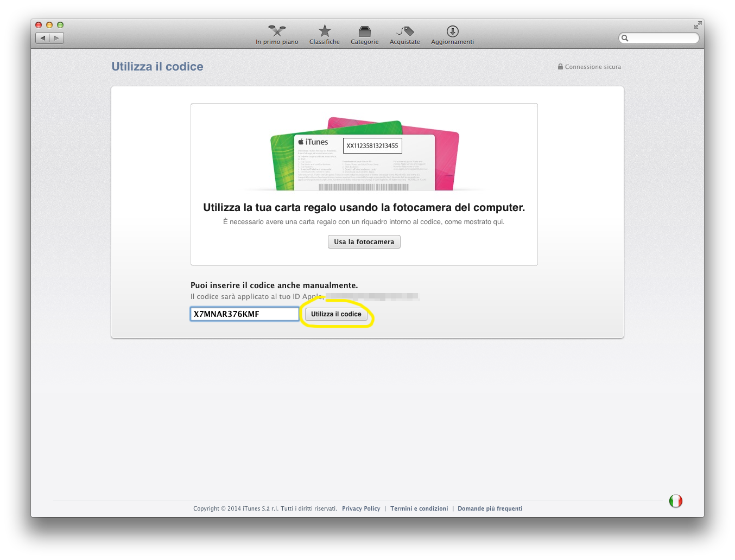735x560 pixels.
Task: Minimize the window with the yellow button
Action: coord(49,25)
